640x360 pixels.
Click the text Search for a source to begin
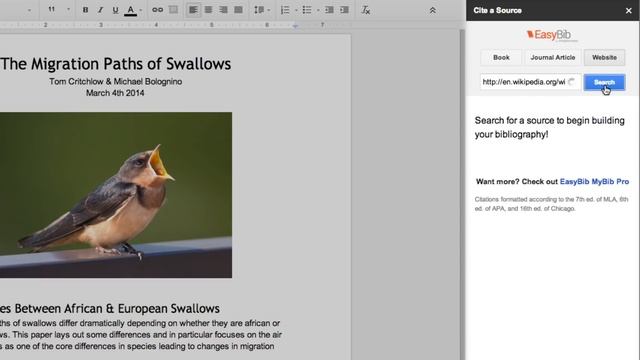pos(549,127)
